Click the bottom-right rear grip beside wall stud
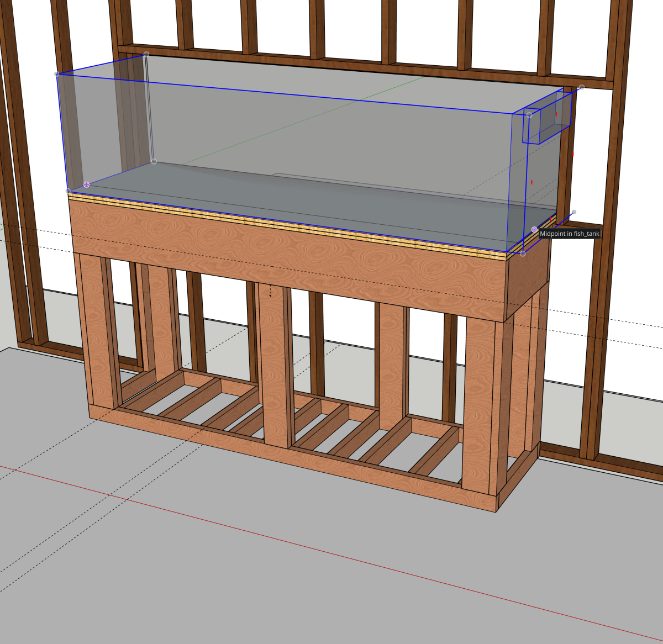663x644 pixels. coord(574,212)
